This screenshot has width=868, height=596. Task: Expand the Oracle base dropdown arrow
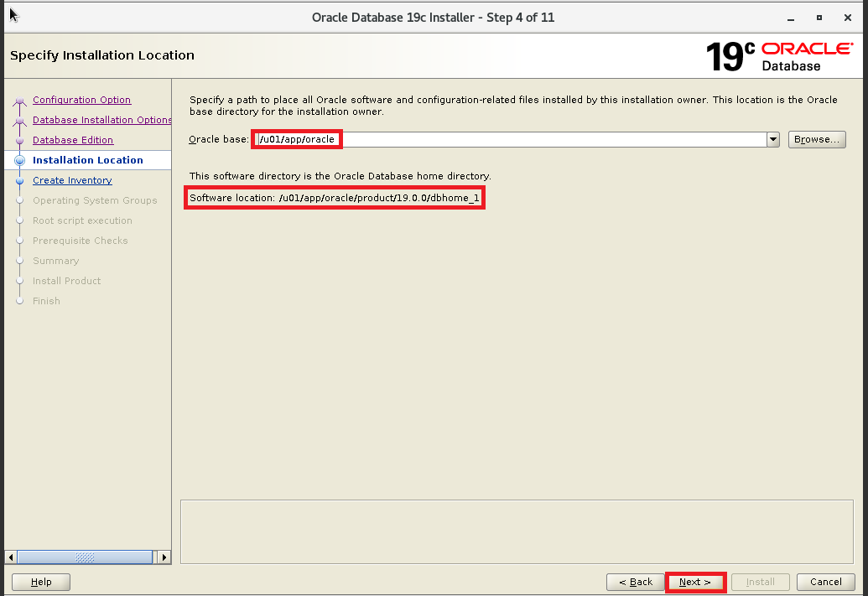pyautogui.click(x=773, y=139)
